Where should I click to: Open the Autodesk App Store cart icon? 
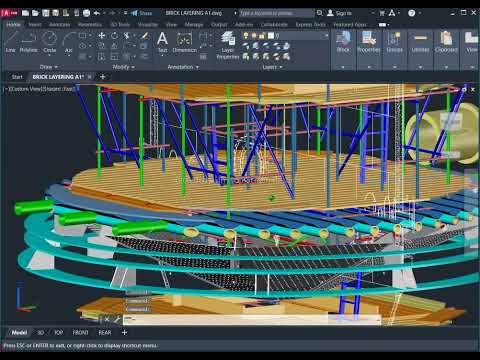click(x=382, y=13)
